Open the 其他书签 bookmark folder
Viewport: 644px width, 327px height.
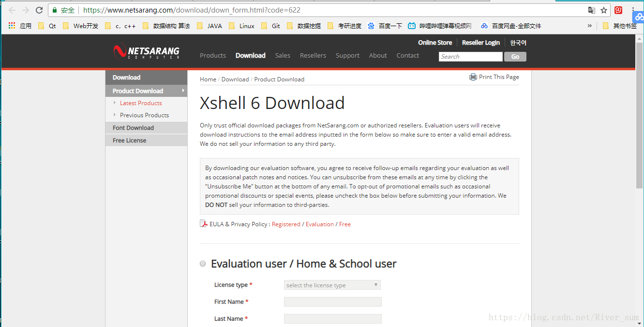[x=620, y=26]
